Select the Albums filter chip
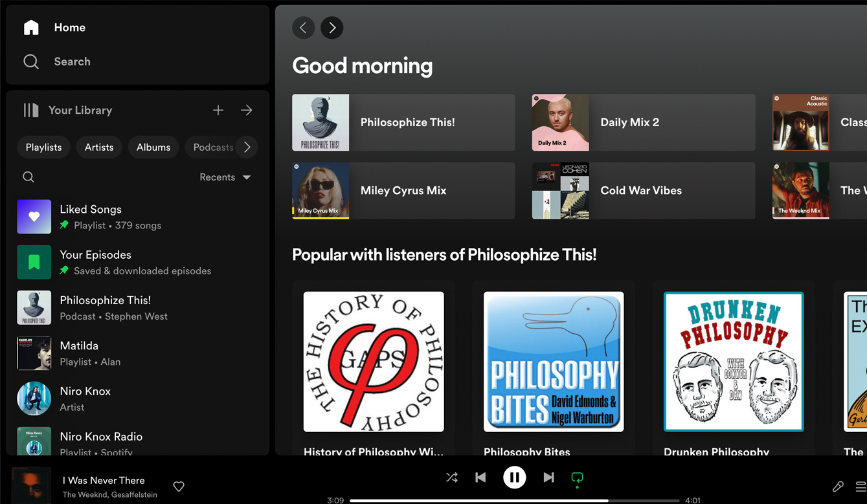Screen dimensions: 867x504 point(153,148)
